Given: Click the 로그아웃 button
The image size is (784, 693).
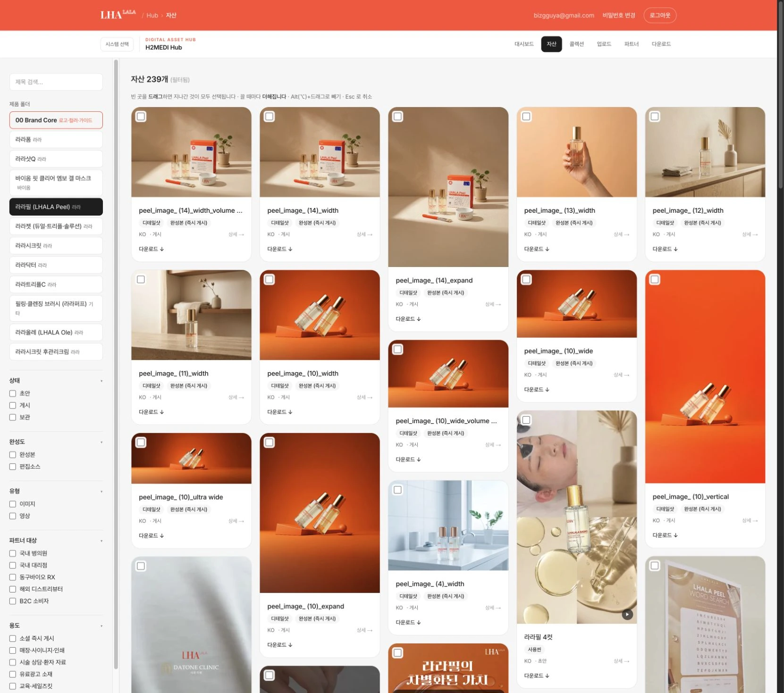Looking at the screenshot, I should pyautogui.click(x=660, y=15).
